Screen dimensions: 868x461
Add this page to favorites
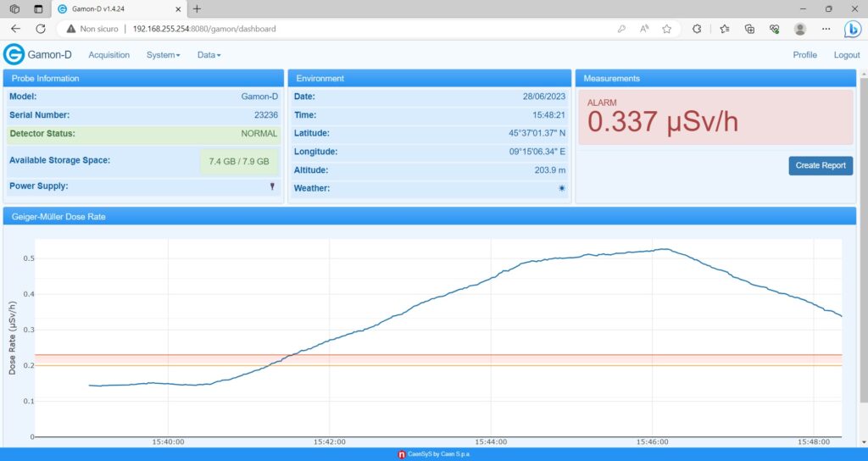pyautogui.click(x=667, y=29)
